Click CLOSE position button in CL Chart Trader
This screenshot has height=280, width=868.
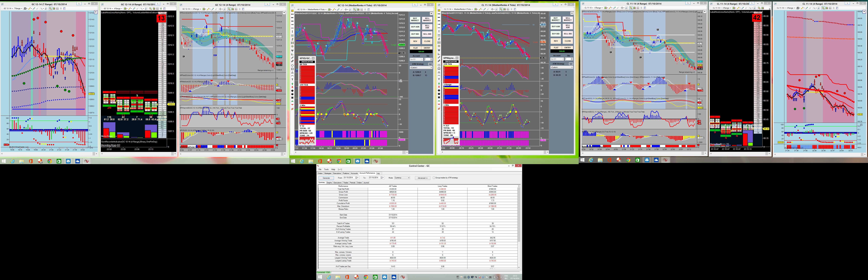click(568, 41)
